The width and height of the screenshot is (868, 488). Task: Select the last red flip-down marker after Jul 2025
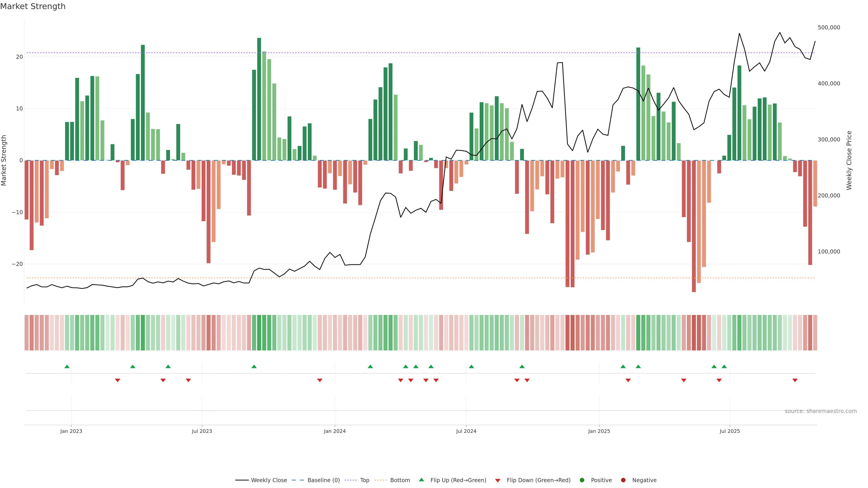pyautogui.click(x=795, y=380)
